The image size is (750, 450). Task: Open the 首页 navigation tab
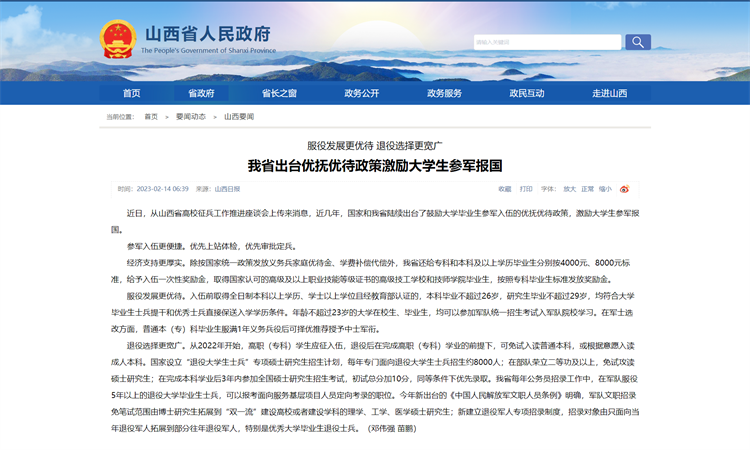[x=132, y=93]
